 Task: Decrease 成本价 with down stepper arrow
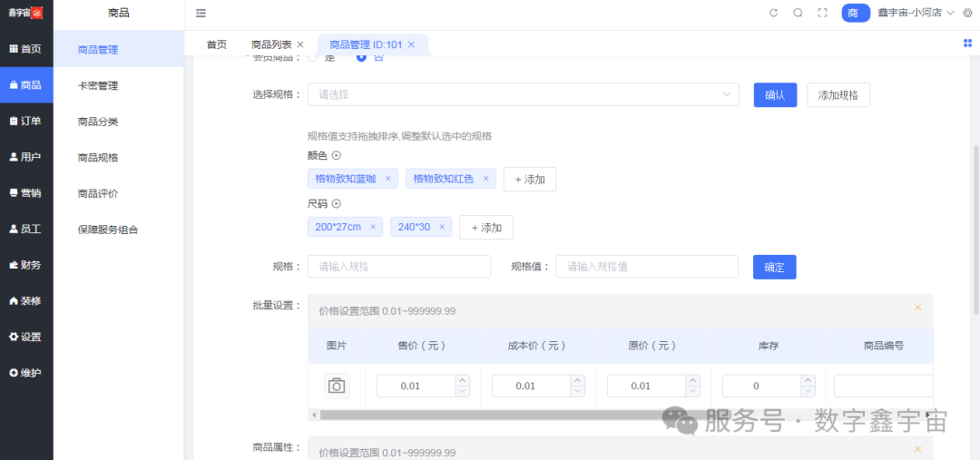coord(578,391)
